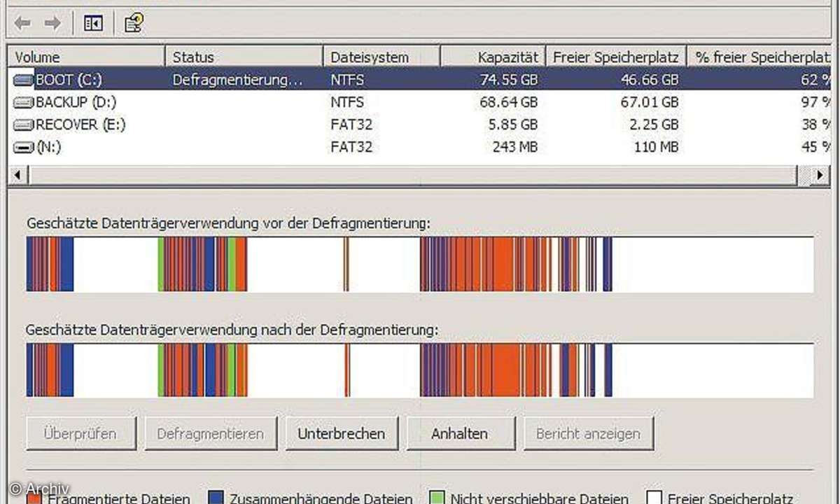
Task: Click the 'RECOVER (E:)' volume name
Action: (80, 125)
